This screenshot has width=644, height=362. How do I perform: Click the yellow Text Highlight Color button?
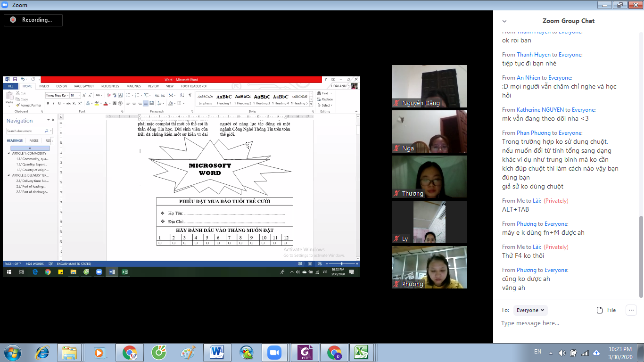[96, 103]
